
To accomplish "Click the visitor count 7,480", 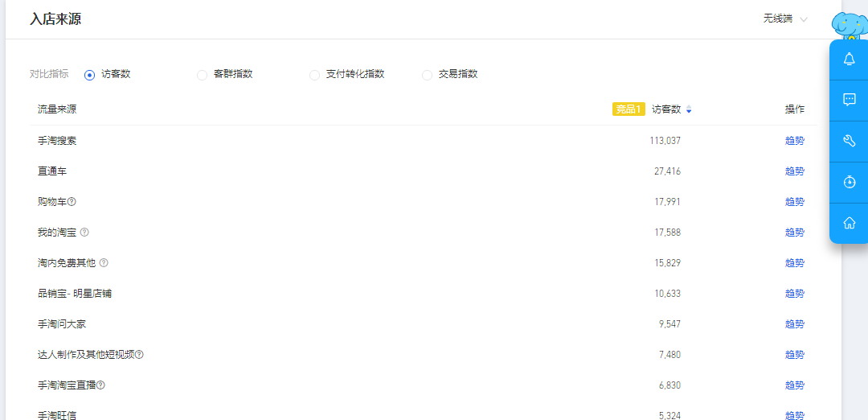I will tap(669, 355).
